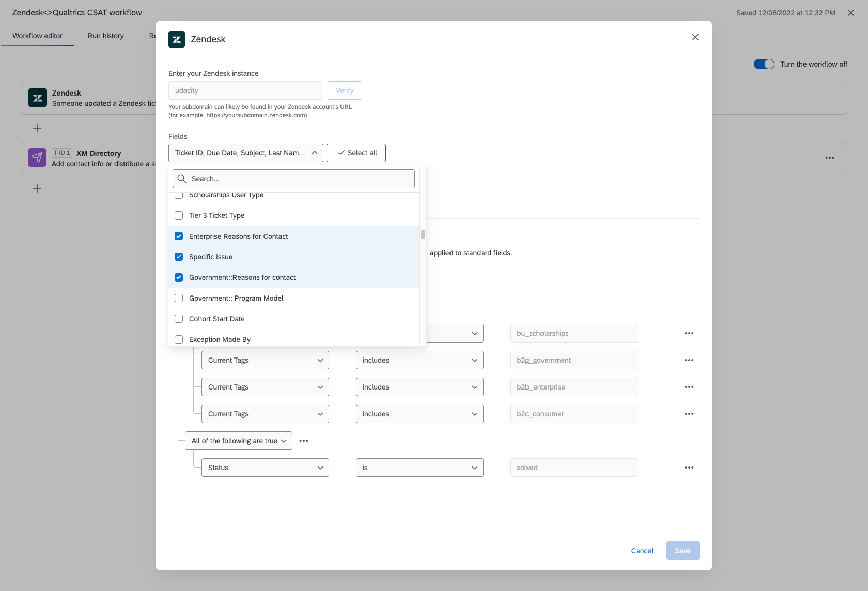Check the Scholarships User Type field
868x591 pixels.
(179, 195)
